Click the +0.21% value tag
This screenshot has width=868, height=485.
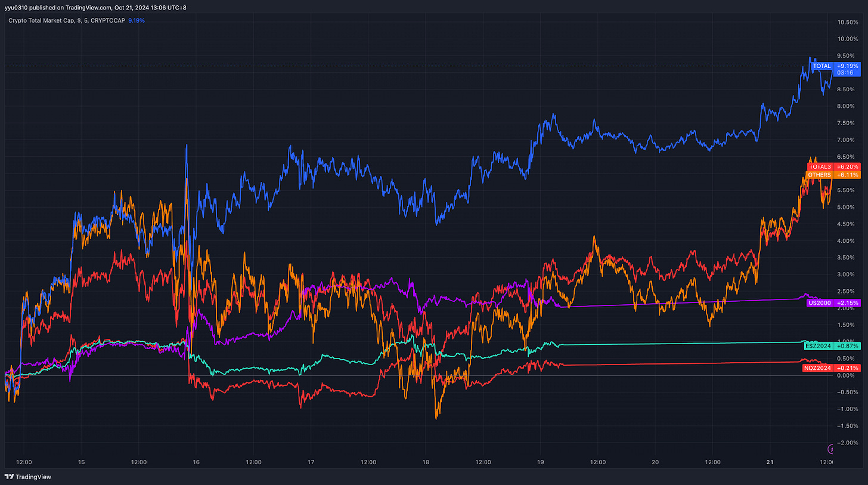coord(848,368)
